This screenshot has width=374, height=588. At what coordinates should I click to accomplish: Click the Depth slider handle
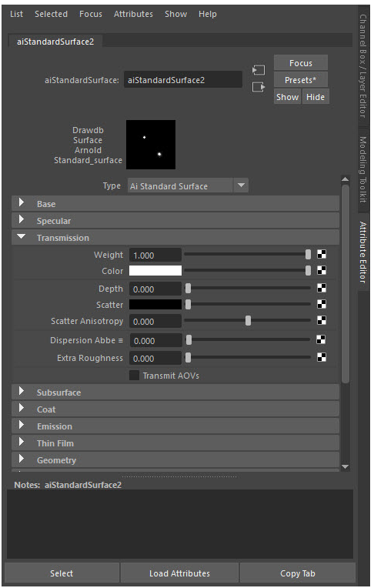(188, 288)
